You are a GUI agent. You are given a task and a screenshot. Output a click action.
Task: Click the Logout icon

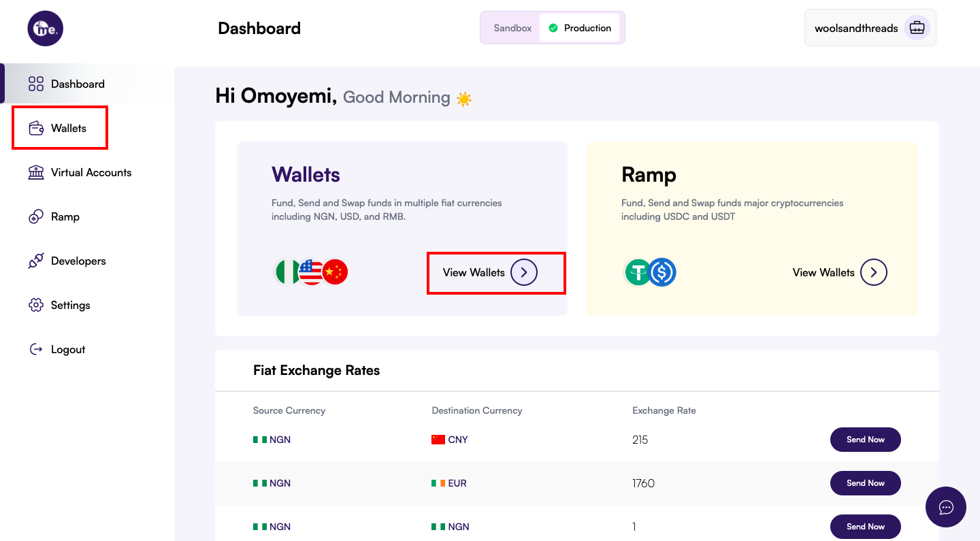(x=35, y=349)
